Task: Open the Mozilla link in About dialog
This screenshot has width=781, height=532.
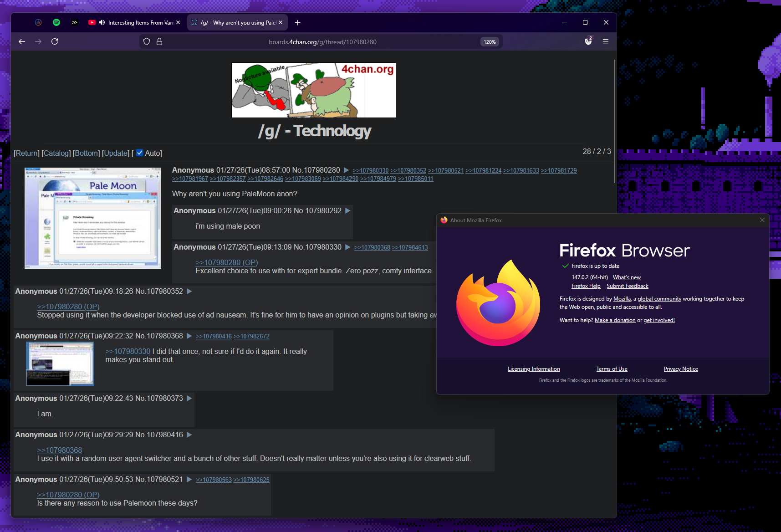Action: click(x=622, y=299)
